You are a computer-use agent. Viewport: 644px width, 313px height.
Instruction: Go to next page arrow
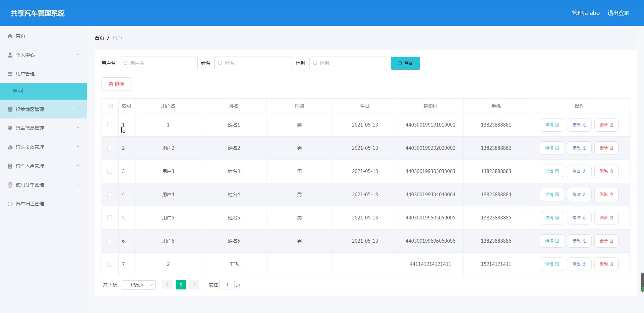pos(194,285)
